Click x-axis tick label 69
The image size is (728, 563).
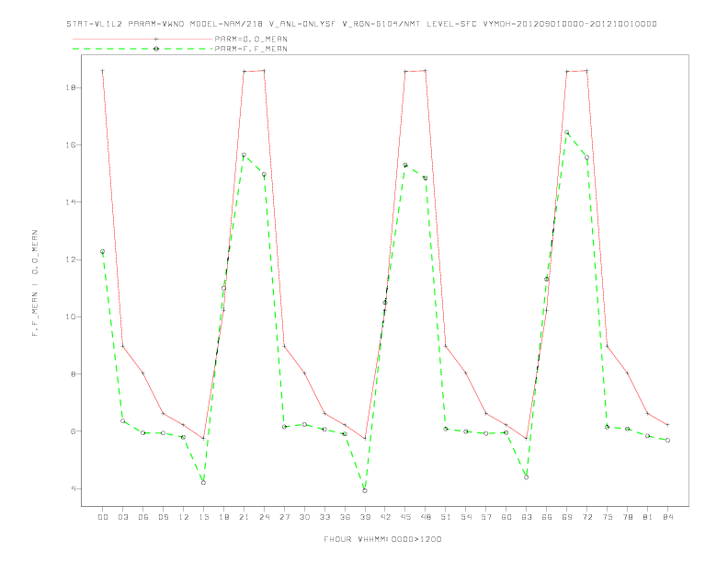tap(567, 517)
